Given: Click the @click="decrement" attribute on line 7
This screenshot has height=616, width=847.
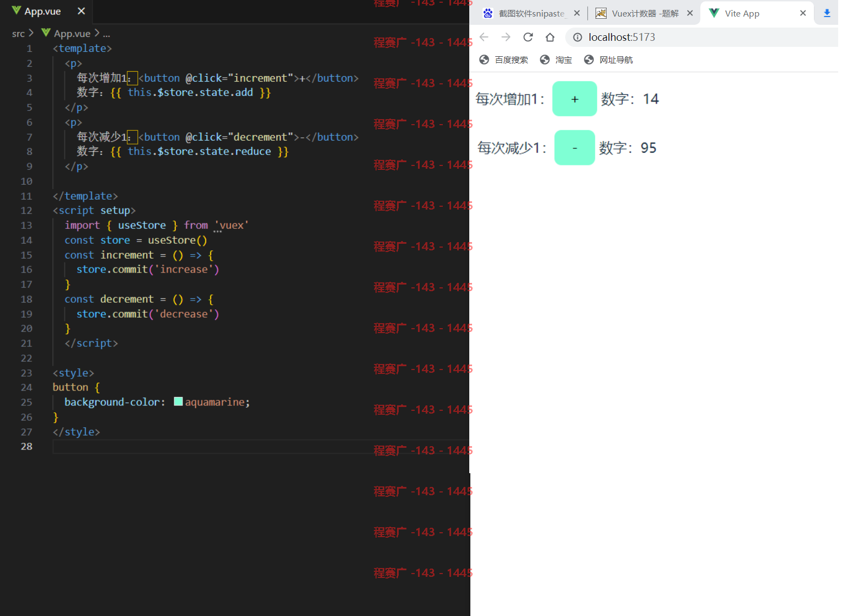Looking at the screenshot, I should click(x=239, y=137).
